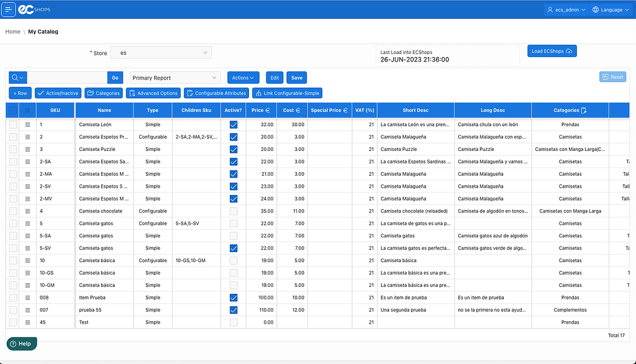Open the hamburger navigation menu

[x=8, y=9]
